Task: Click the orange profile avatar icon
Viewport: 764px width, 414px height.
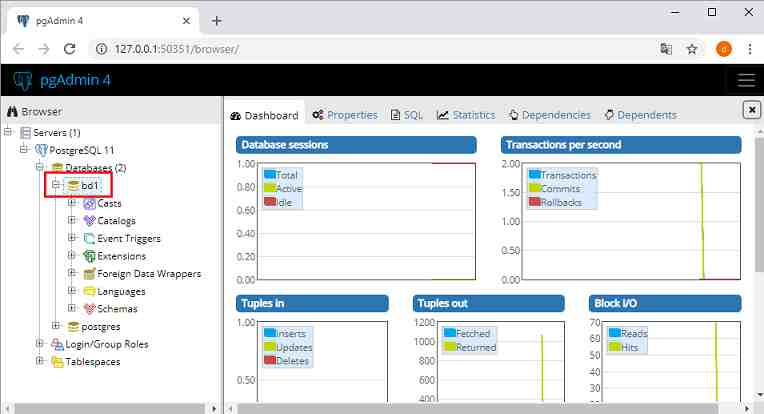Action: tap(724, 49)
